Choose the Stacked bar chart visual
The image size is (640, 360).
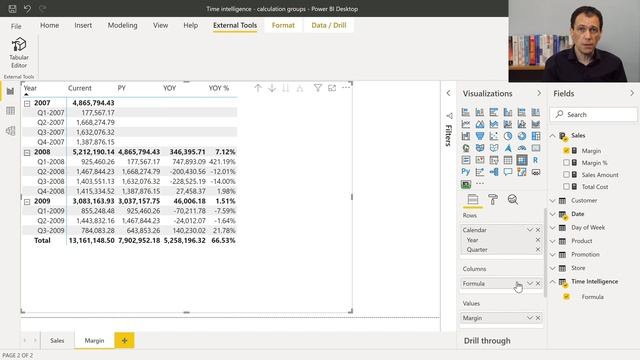pyautogui.click(x=466, y=112)
